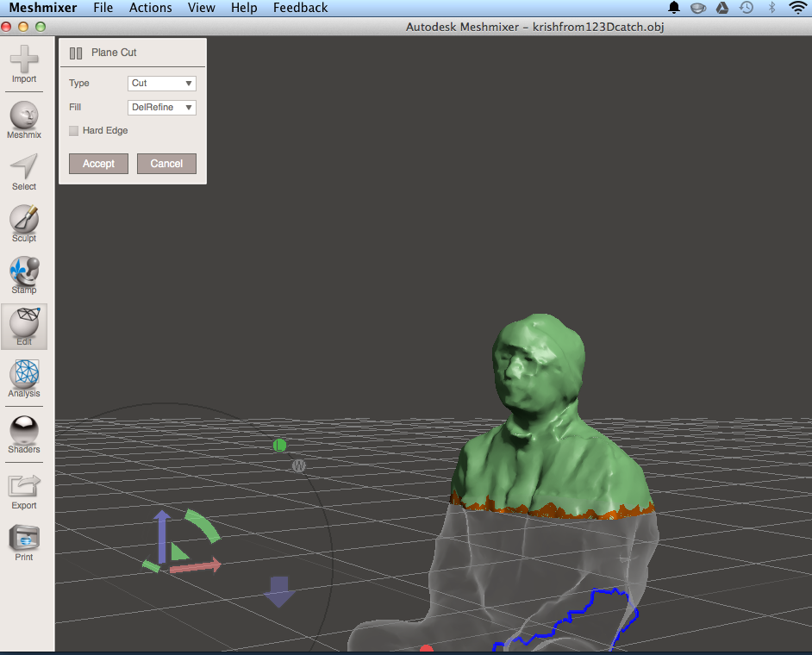
Task: Enable the Hard Edge checkbox
Action: [x=73, y=130]
